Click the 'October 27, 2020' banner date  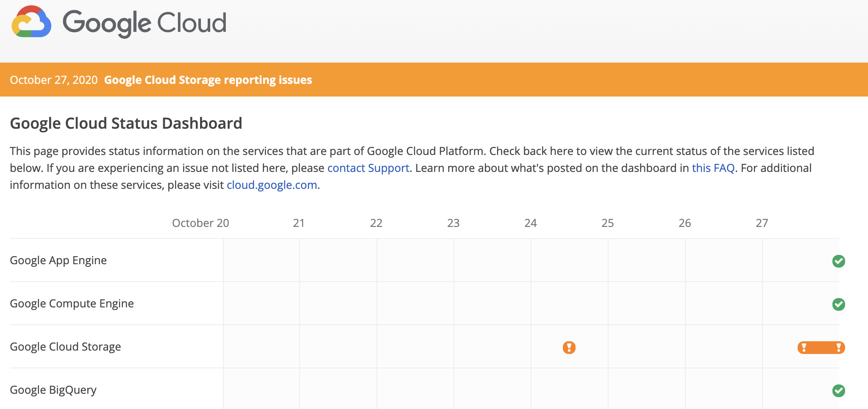tap(54, 80)
